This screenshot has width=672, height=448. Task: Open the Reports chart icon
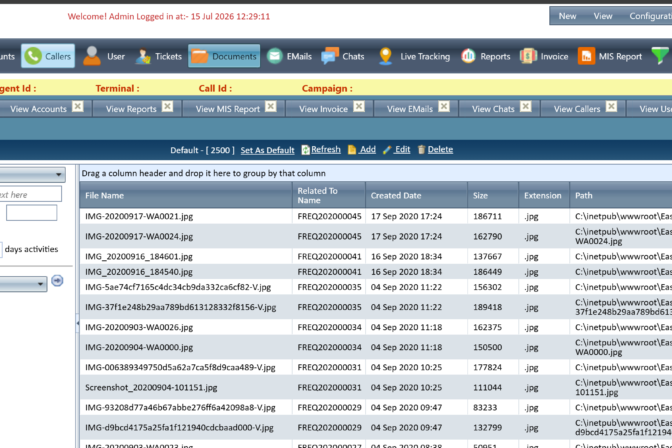468,56
